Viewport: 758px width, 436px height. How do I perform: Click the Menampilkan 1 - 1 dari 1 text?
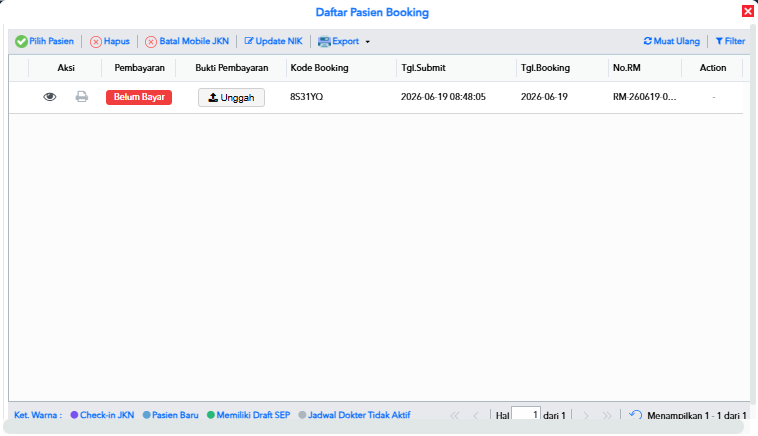pyautogui.click(x=697, y=415)
